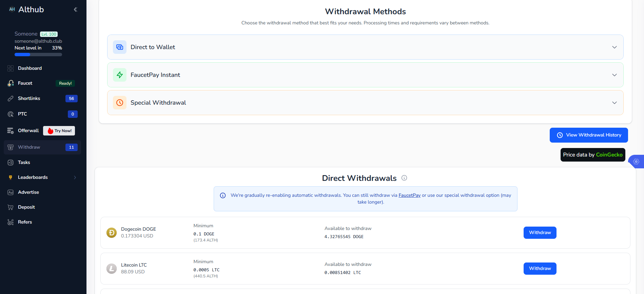Click the View Withdrawal History button
The image size is (644, 294).
(589, 135)
